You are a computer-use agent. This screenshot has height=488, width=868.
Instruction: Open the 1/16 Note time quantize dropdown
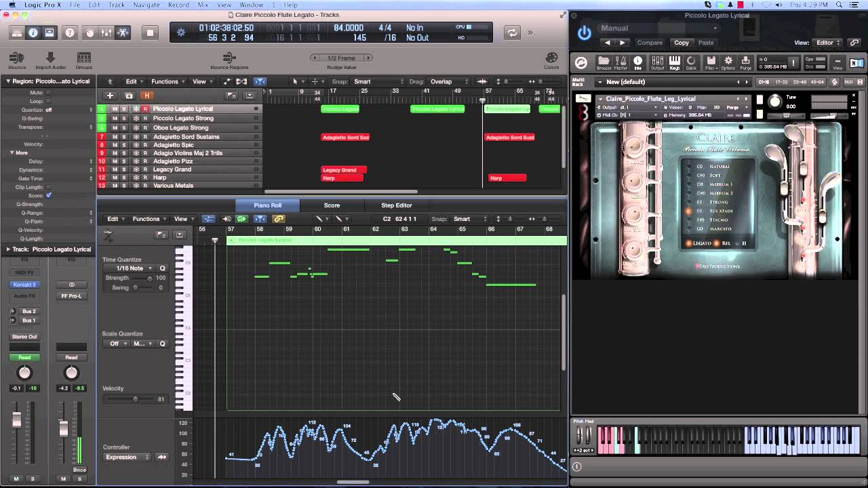(x=131, y=268)
